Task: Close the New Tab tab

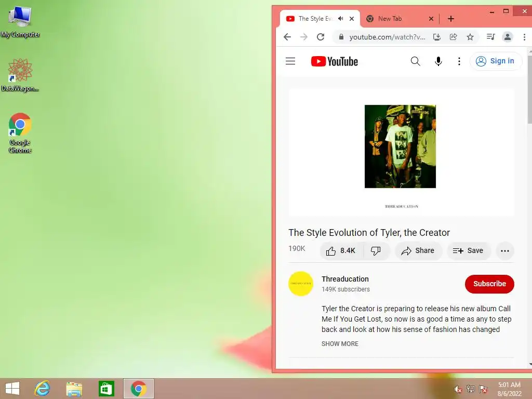Action: [431, 19]
